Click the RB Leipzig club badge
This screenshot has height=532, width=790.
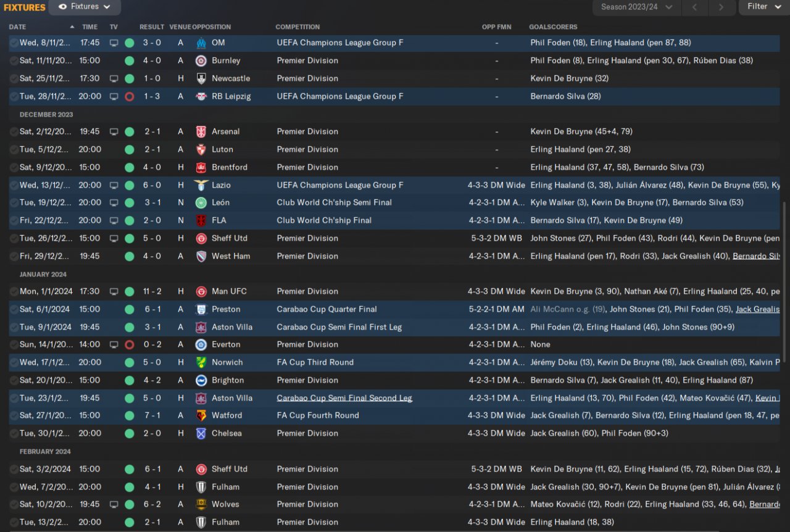pos(201,96)
